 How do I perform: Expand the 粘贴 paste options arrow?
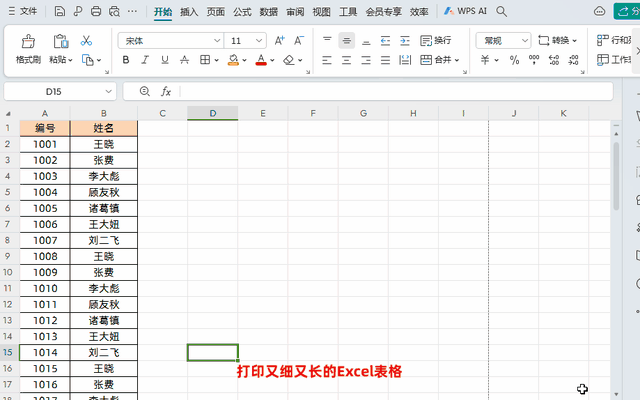pyautogui.click(x=70, y=60)
